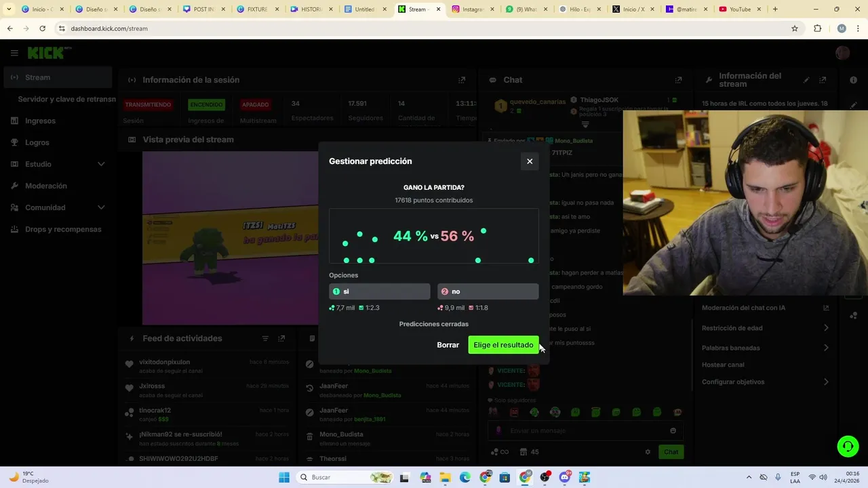The width and height of the screenshot is (868, 488).
Task: Select option 1 'si' outcome
Action: click(x=380, y=291)
